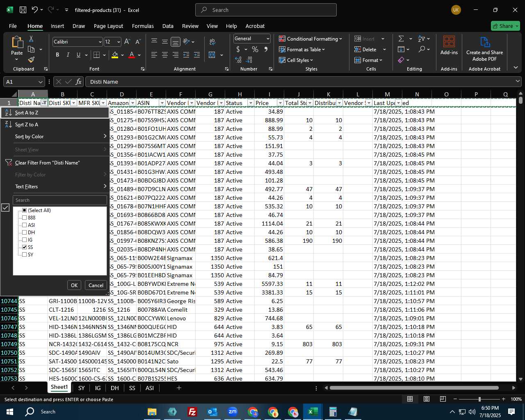Click the filter menu Search field
Image resolution: width=525 pixels, height=420 pixels.
point(60,200)
